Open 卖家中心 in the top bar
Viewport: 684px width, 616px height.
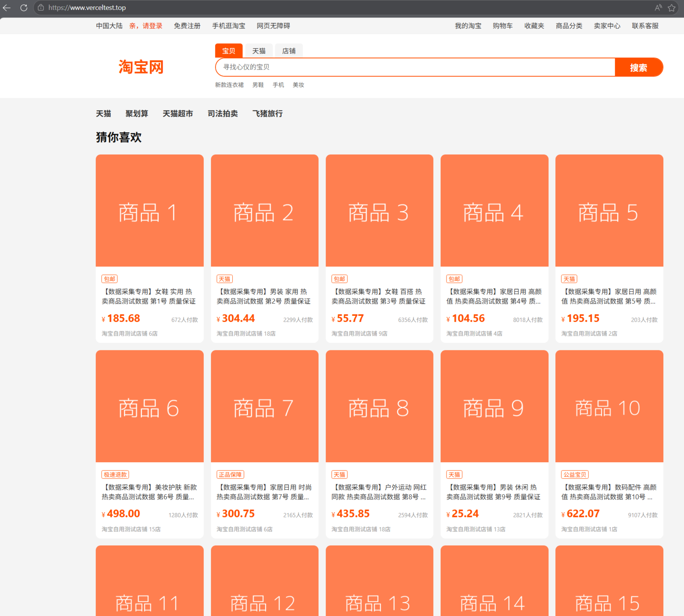click(607, 26)
